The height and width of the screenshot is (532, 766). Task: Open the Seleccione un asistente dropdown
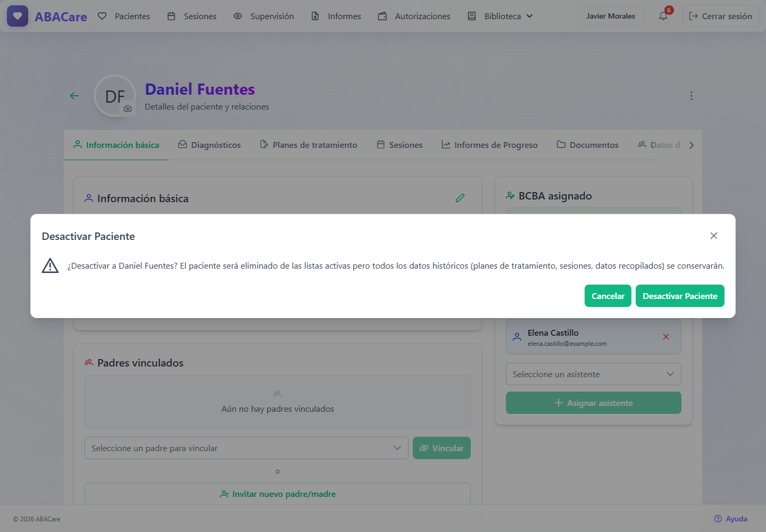click(x=594, y=374)
